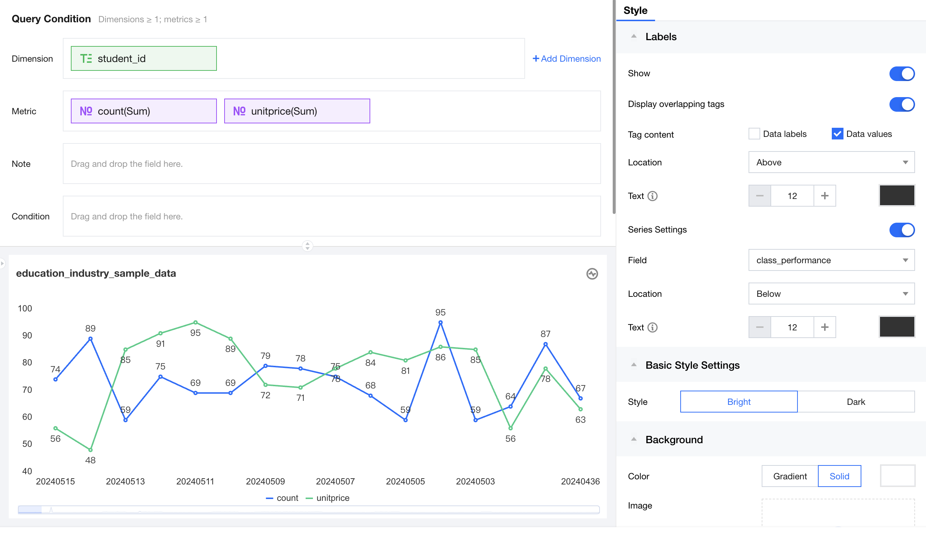This screenshot has height=560, width=926.
Task: Open the Field dropdown showing class_performance
Action: click(831, 260)
